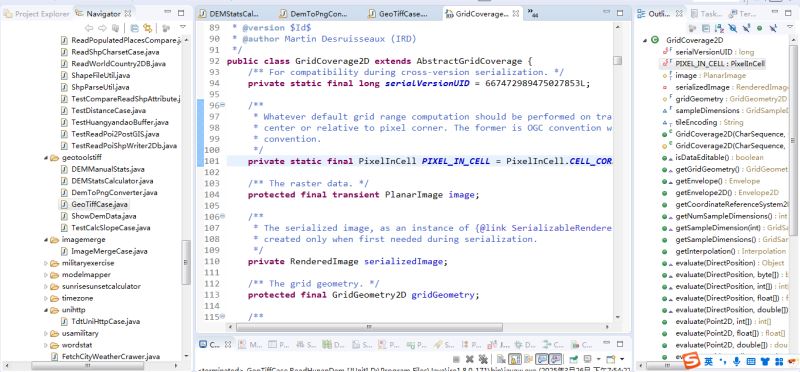Open the Navigator view menu dropdown
The image size is (800, 372).
click(x=183, y=27)
